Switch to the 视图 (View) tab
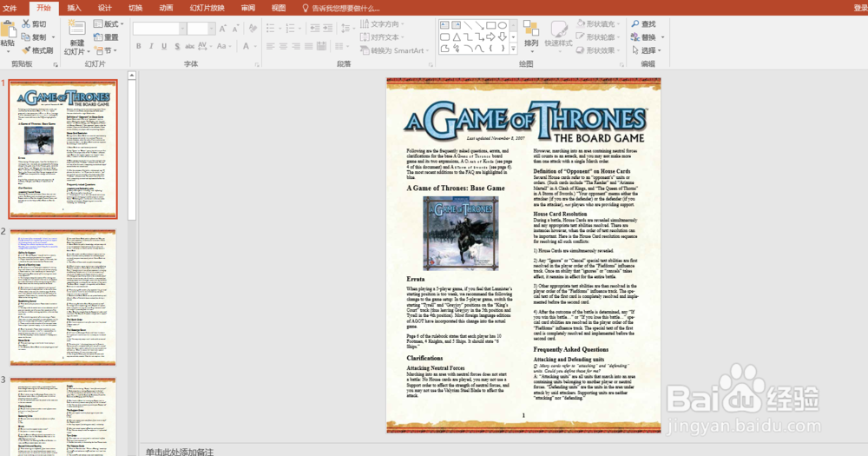The height and width of the screenshot is (456, 868). coord(279,9)
